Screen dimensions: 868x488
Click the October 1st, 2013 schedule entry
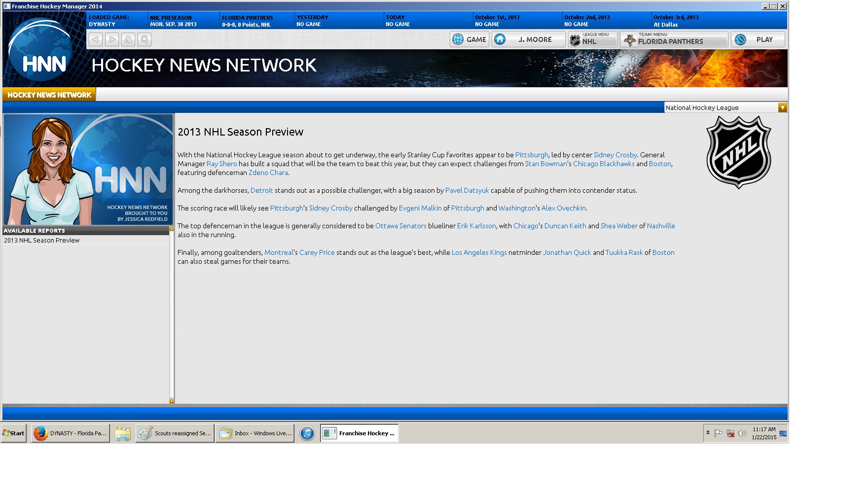click(497, 21)
